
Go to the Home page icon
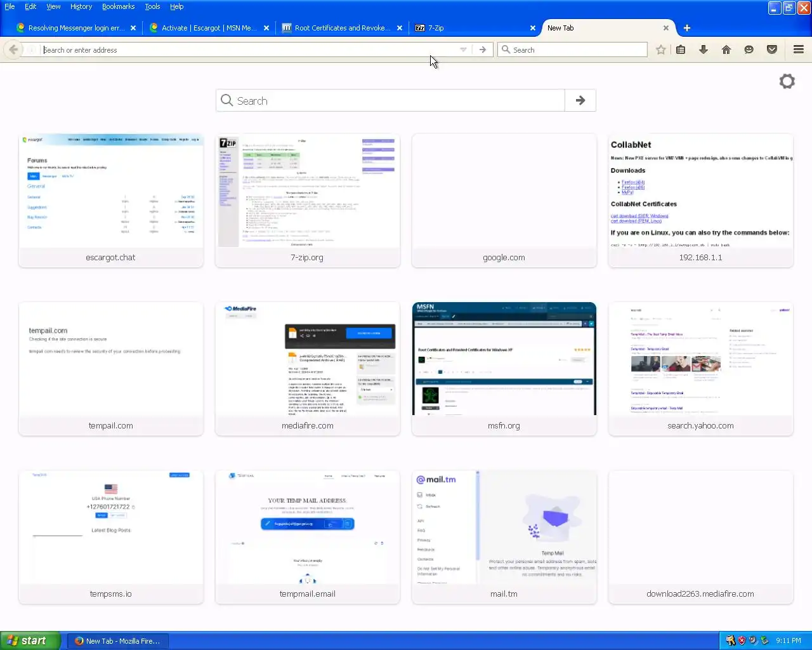pyautogui.click(x=726, y=50)
